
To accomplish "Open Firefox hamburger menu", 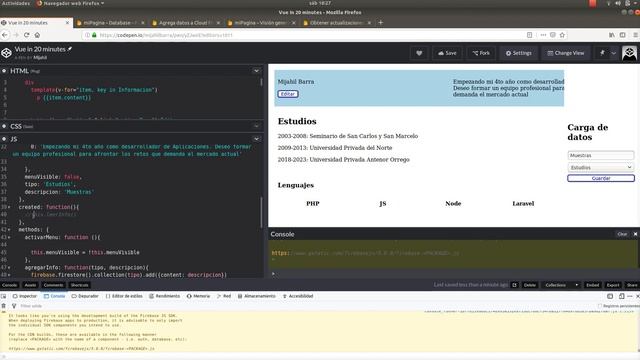I will click(x=636, y=35).
